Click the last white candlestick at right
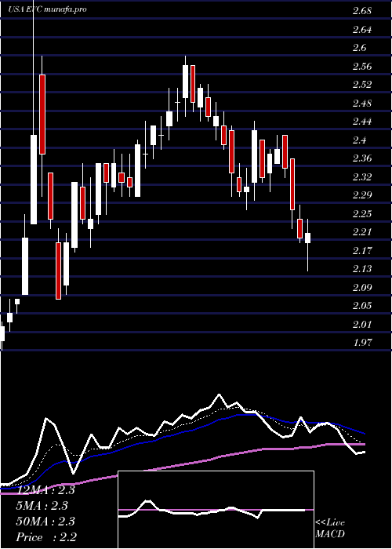This screenshot has width=392, height=549. [x=308, y=238]
